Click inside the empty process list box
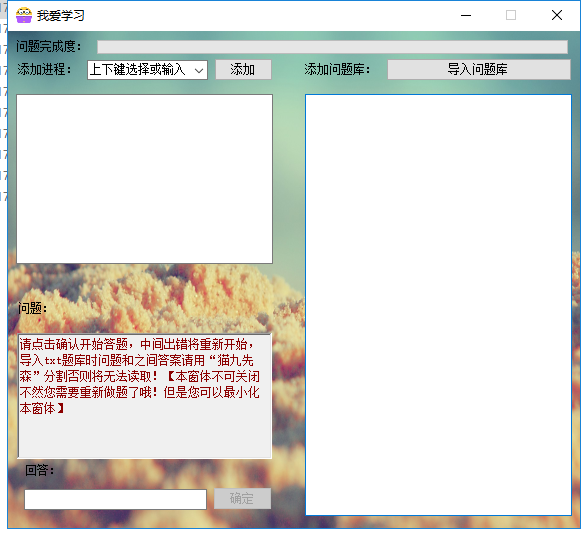This screenshot has width=588, height=536. (x=144, y=179)
